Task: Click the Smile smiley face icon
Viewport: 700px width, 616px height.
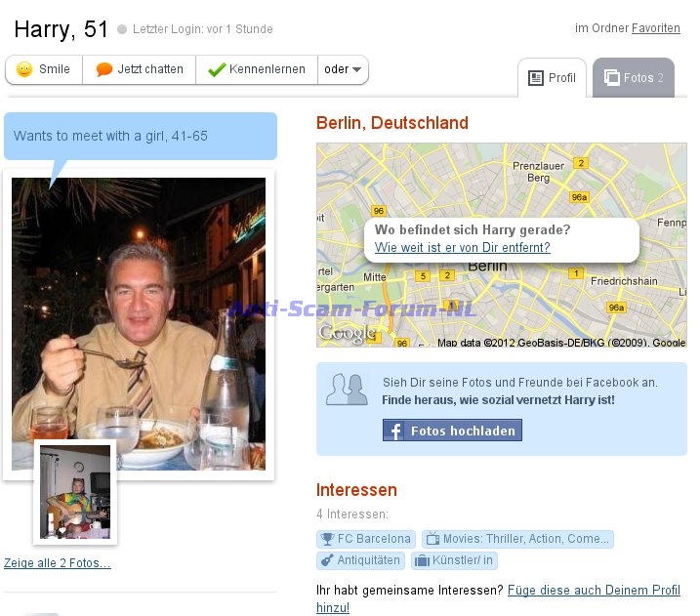Action: point(24,70)
